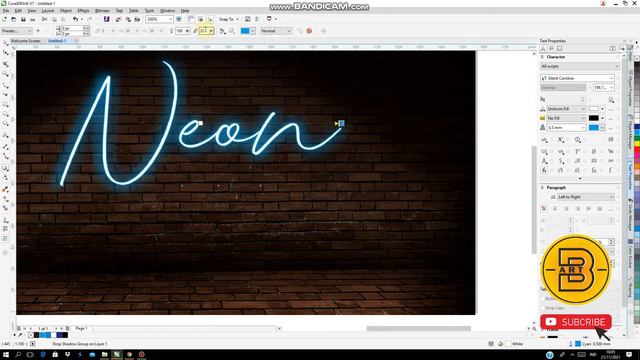Click the Paragraph tab icon in Text Properties
The height and width of the screenshot is (360, 640).
[551, 49]
